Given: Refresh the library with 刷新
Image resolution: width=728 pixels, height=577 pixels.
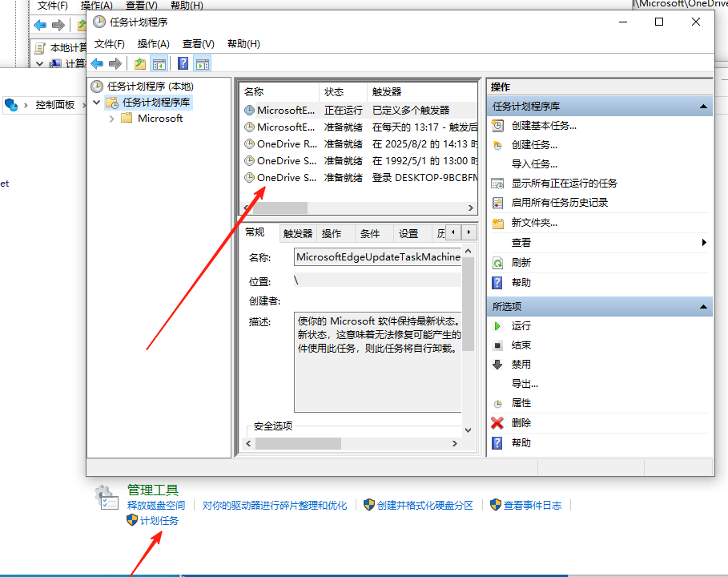Looking at the screenshot, I should (x=521, y=263).
